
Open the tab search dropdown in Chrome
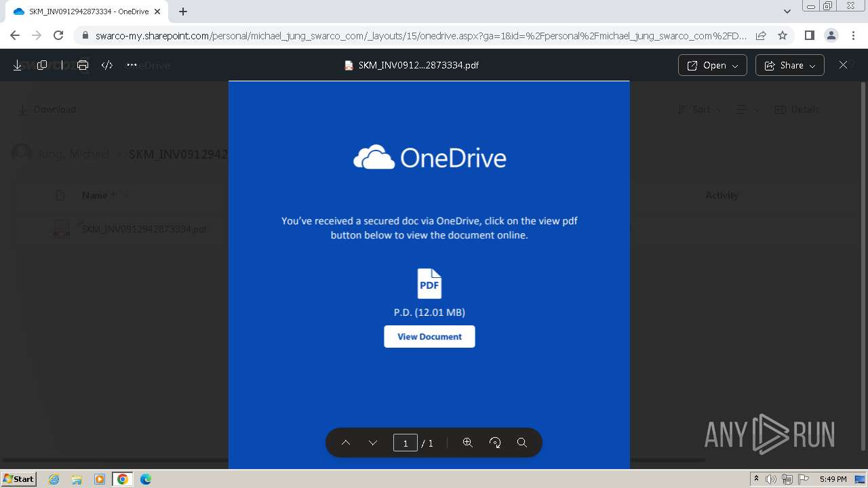pyautogui.click(x=787, y=12)
